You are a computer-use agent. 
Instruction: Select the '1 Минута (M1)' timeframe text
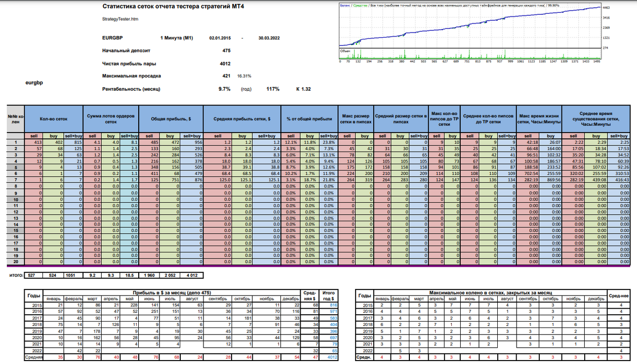pos(176,38)
